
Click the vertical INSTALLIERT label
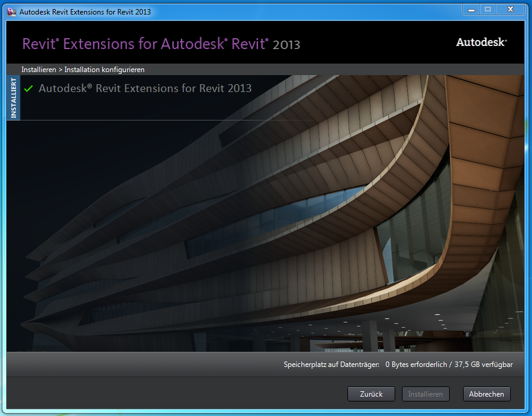pos(13,98)
